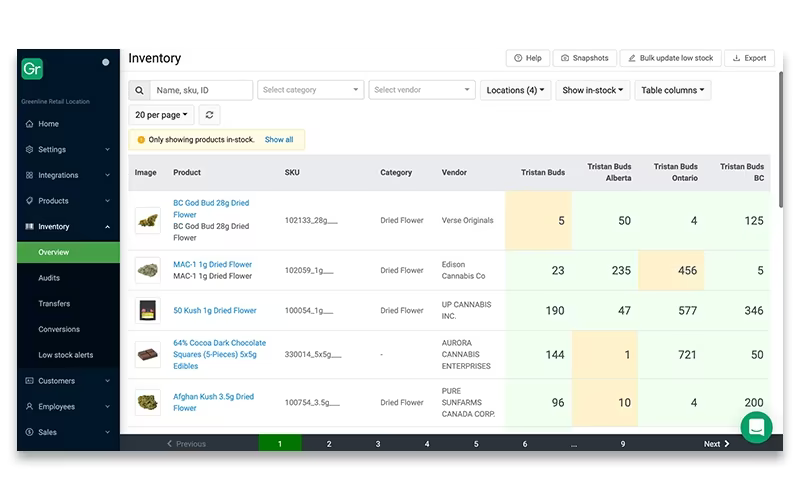Open the Select category dropdown
The image size is (800, 500).
tap(310, 90)
